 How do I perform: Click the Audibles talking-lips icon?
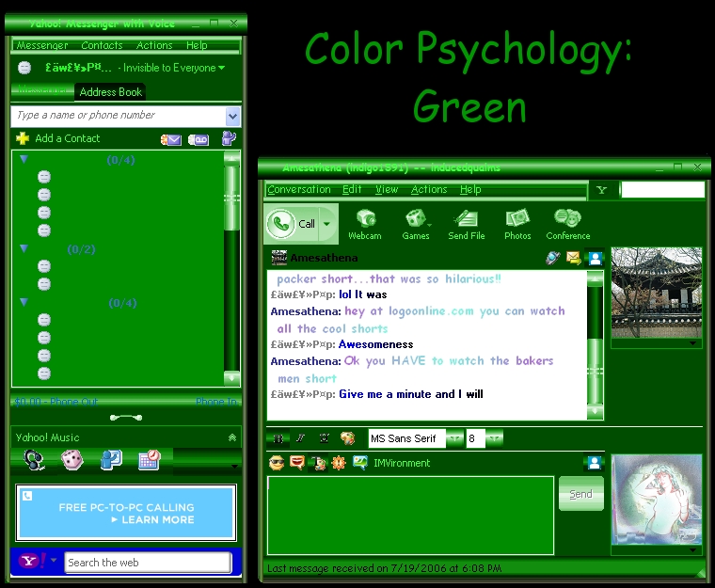click(x=297, y=463)
